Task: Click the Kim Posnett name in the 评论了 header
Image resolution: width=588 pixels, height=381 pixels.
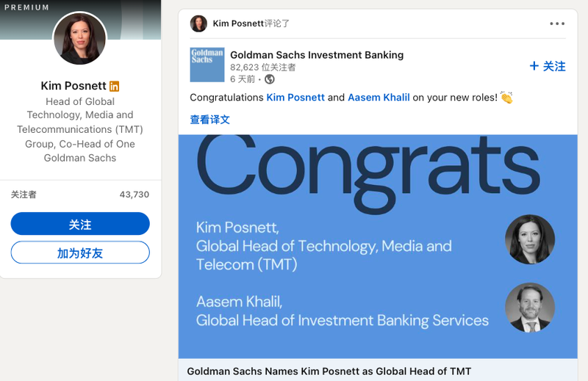Action: [x=237, y=23]
